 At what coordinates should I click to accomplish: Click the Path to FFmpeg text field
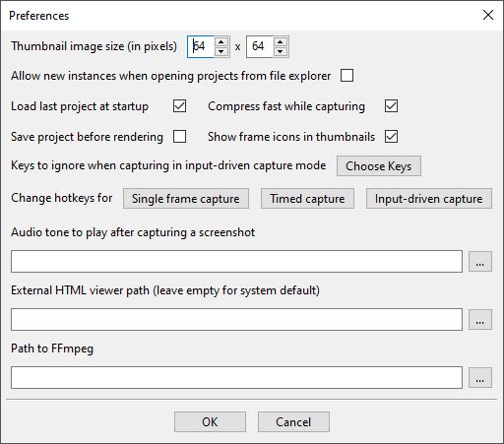[236, 378]
